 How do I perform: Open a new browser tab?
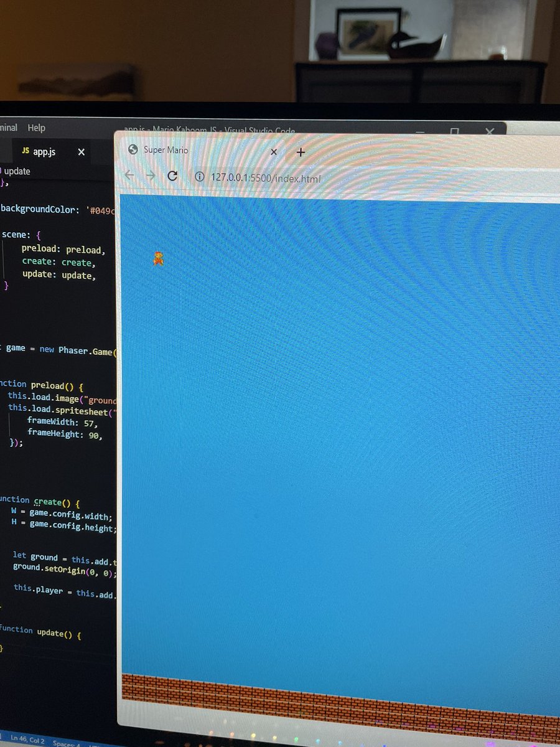pos(301,152)
